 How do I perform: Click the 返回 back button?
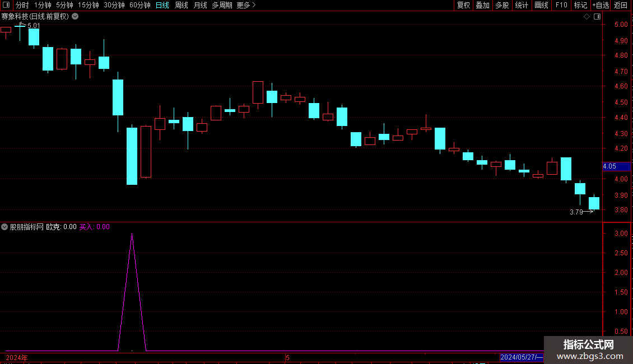pyautogui.click(x=621, y=5)
